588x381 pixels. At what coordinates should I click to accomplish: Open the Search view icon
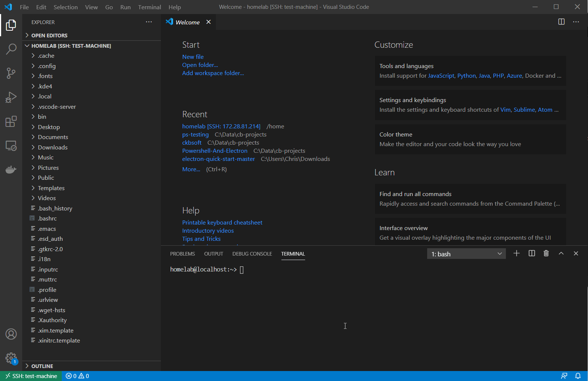(11, 49)
